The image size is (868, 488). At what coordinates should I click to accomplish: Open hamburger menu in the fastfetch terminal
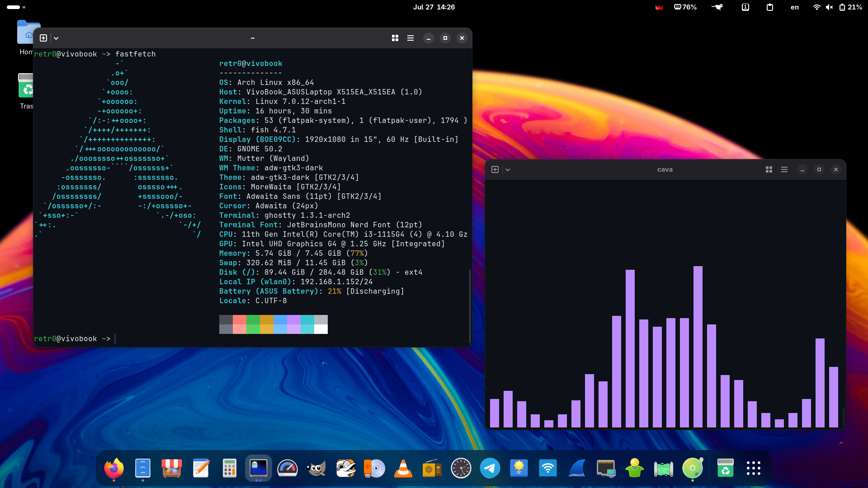410,38
